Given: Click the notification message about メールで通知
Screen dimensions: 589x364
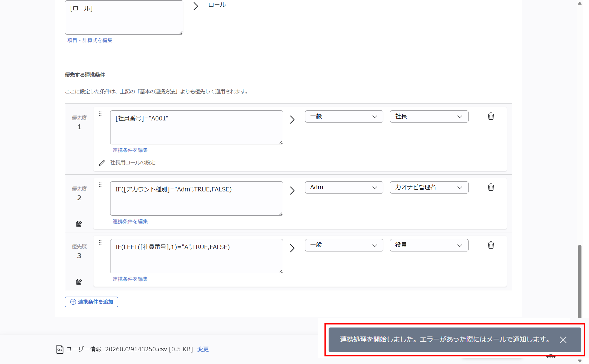Looking at the screenshot, I should coord(445,339).
